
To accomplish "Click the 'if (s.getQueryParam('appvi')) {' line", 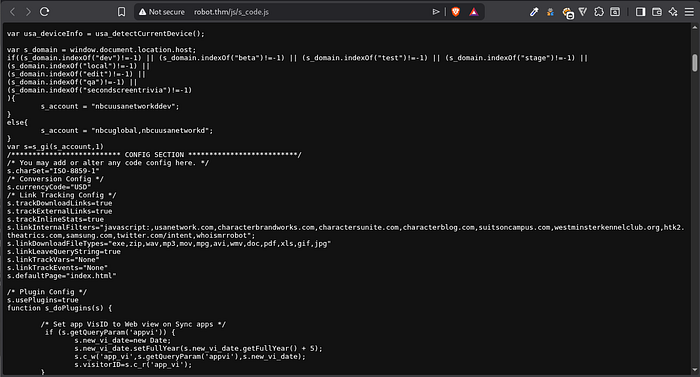I will pyautogui.click(x=110, y=332).
